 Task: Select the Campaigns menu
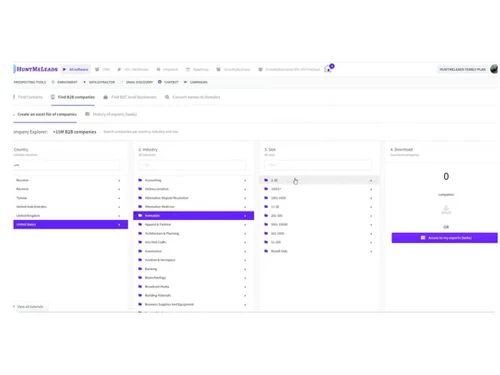[196, 82]
